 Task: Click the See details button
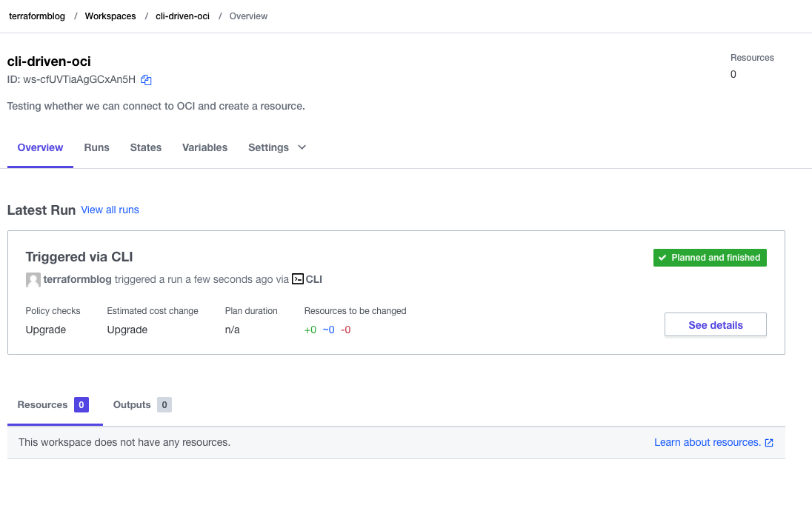coord(715,324)
